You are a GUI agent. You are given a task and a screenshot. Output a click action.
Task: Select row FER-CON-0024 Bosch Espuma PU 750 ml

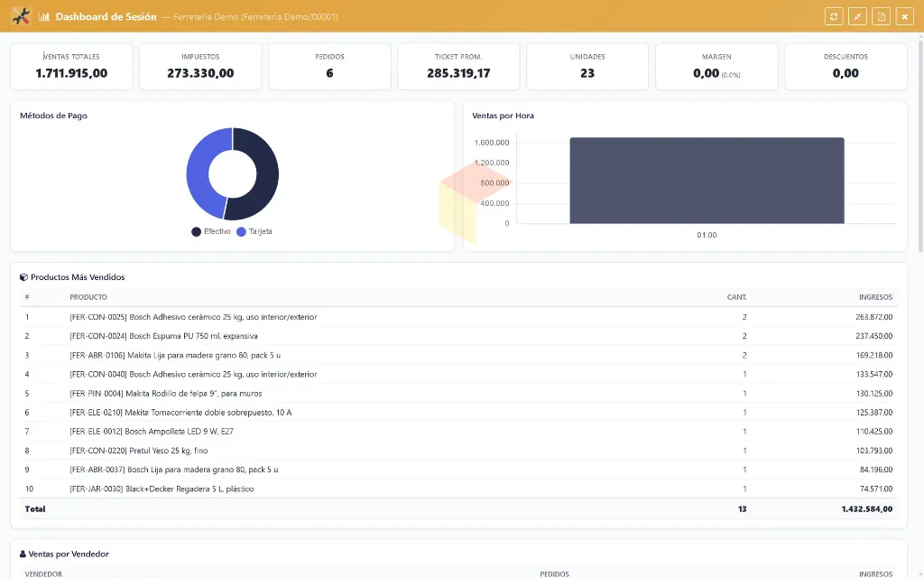pos(458,336)
